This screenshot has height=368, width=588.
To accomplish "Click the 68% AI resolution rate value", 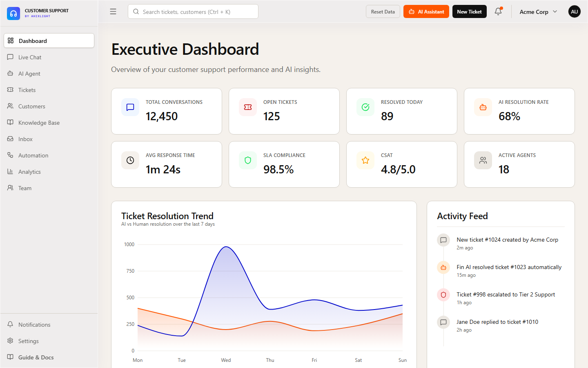I will pyautogui.click(x=509, y=117).
